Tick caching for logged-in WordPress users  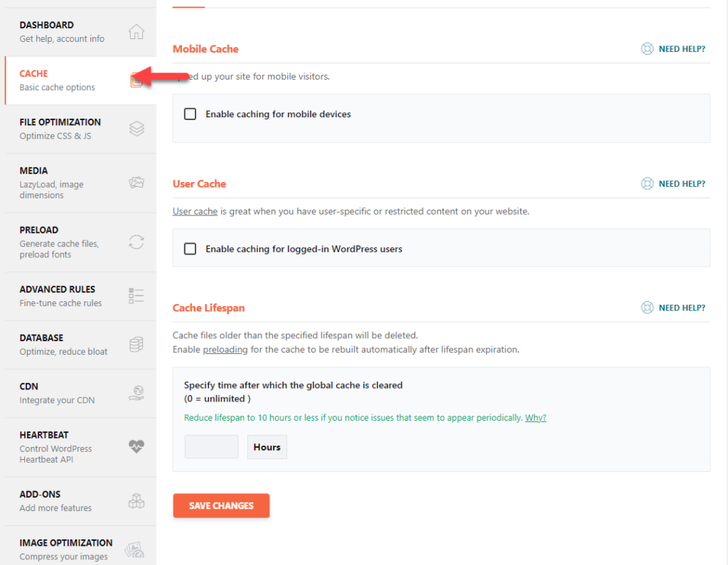pyautogui.click(x=190, y=249)
